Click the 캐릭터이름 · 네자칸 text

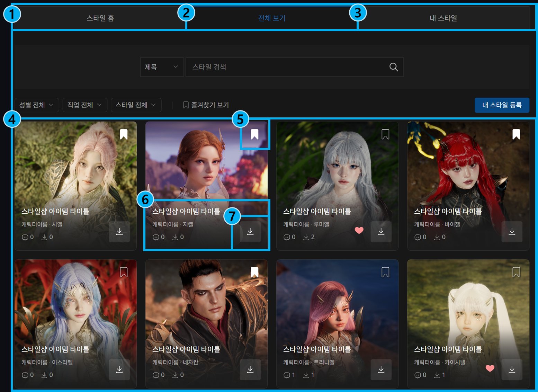[175, 362]
